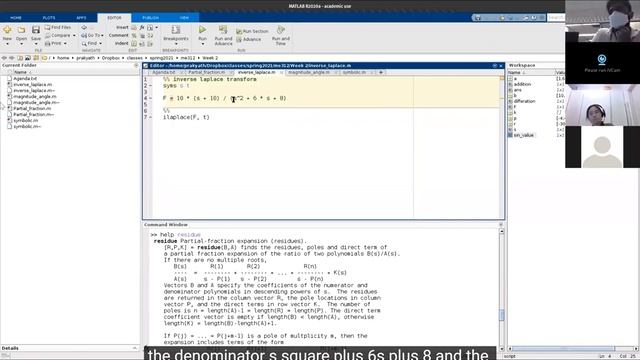Open the Run dropdown arrow
Image resolution: width=640 pixels, height=360 pixels.
202,44
